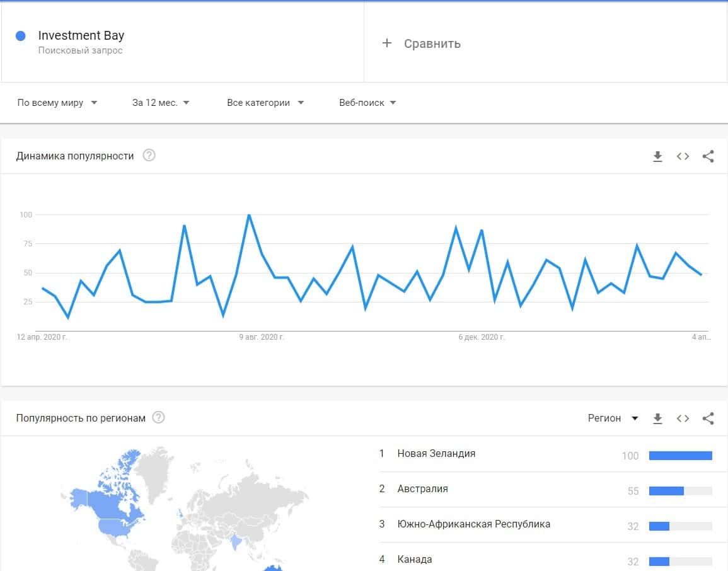Click the plus icon to add comparison

tap(387, 43)
